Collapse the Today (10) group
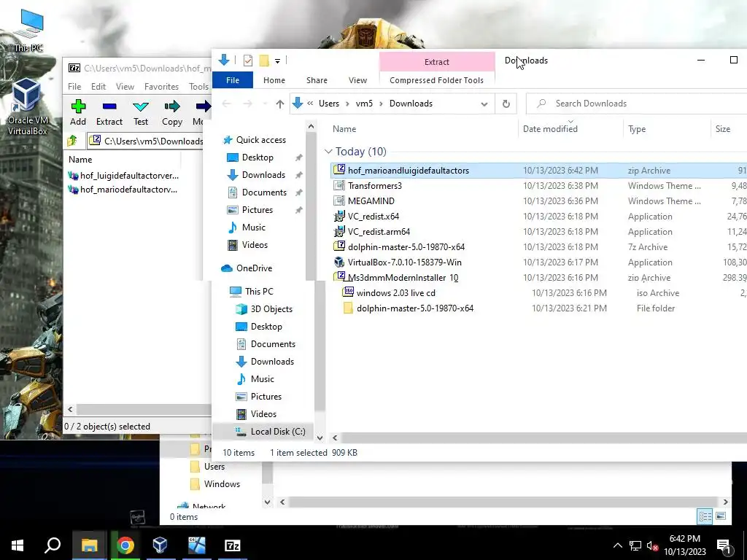The height and width of the screenshot is (560, 747). pos(328,152)
